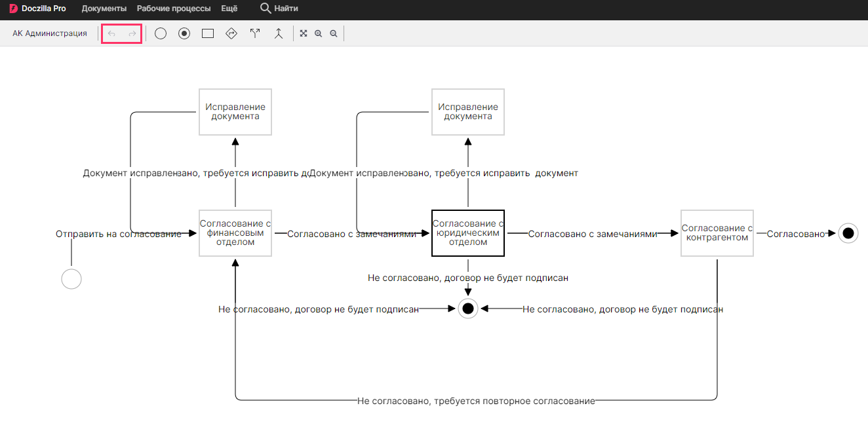868x448 pixels.
Task: Click the undo arrow icon
Action: coord(111,33)
